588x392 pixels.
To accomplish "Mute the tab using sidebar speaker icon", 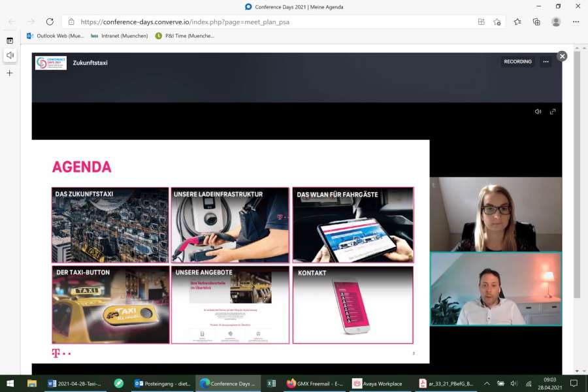I will [x=10, y=55].
